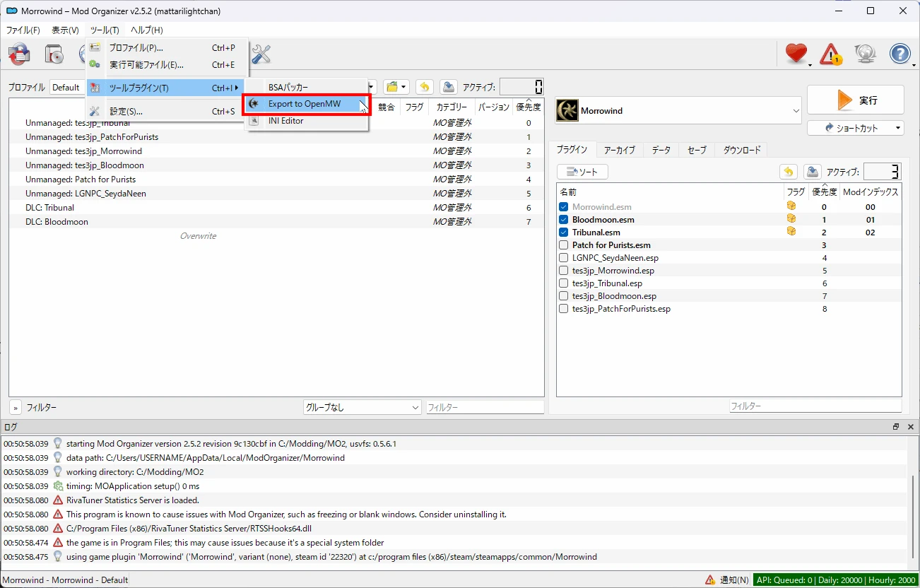The height and width of the screenshot is (588, 920).
Task: Click the Morrowind game icon in executable selector
Action: coord(567,111)
